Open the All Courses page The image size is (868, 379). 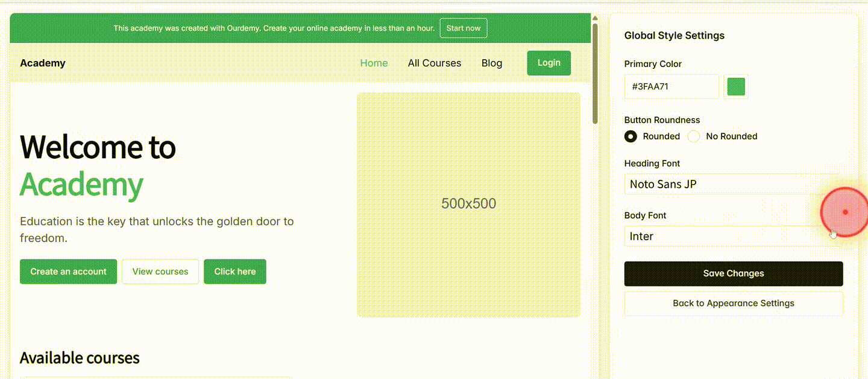(435, 63)
